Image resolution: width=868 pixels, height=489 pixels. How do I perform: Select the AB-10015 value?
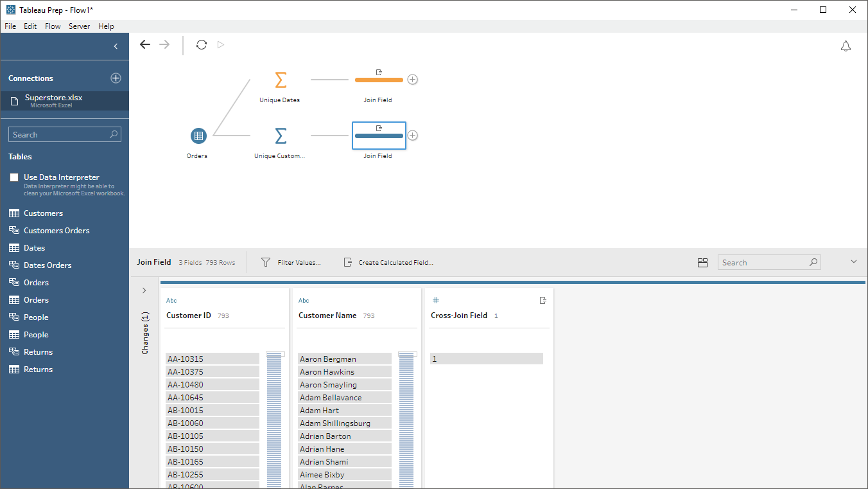(212, 410)
